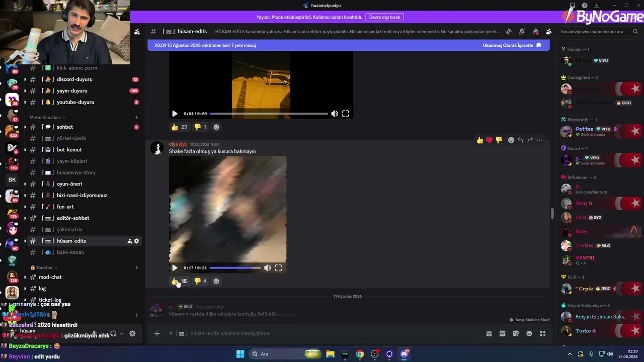Open Google Chrome from taskbar
This screenshot has height=362, width=644.
(360, 354)
